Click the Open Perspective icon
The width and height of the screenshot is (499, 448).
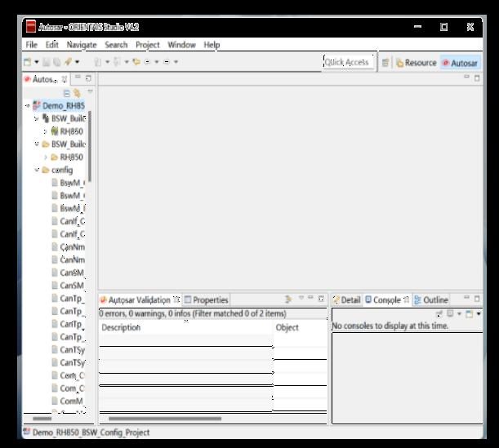[385, 63]
